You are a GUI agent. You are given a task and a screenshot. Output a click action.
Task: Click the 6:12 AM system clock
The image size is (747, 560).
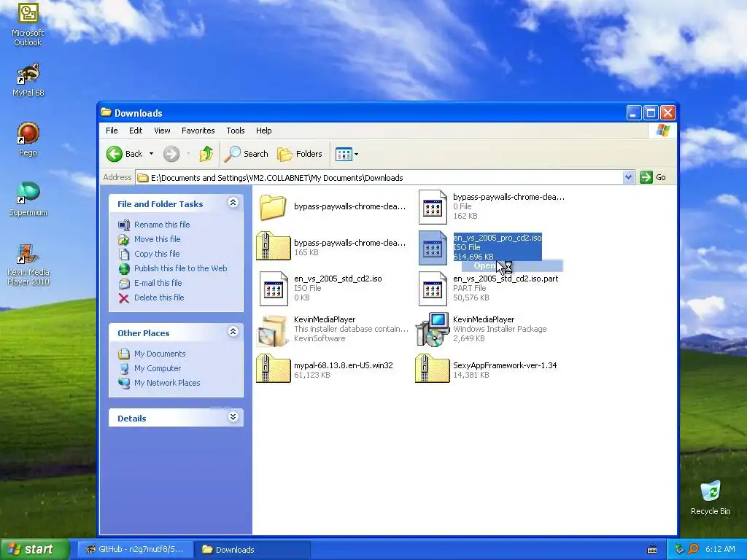coord(720,550)
